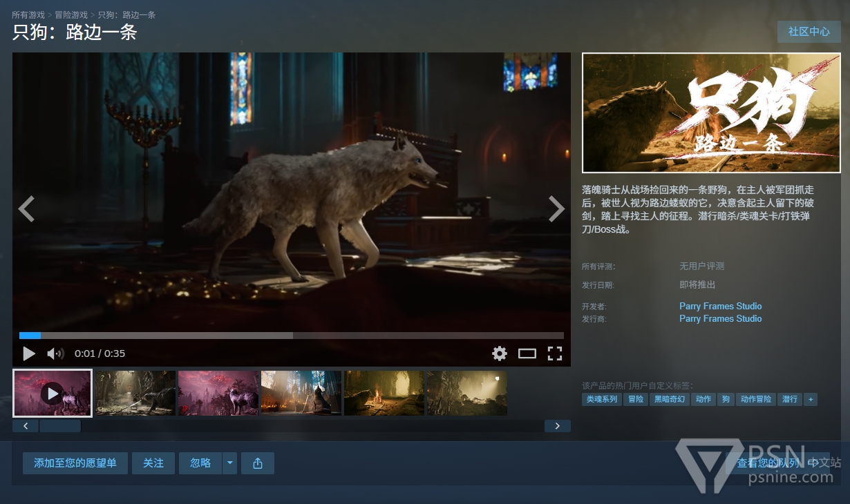
Task: Click the video time 0:01 / 0:35
Action: coord(100,353)
